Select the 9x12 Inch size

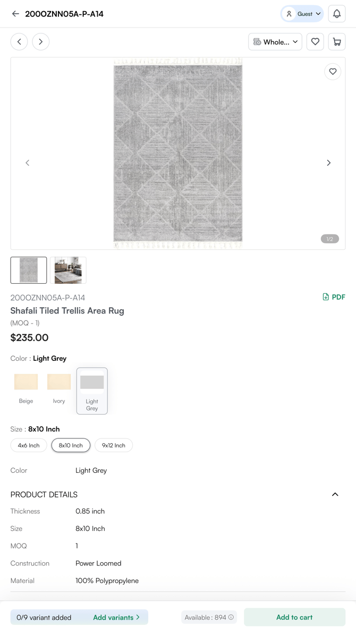coord(114,445)
